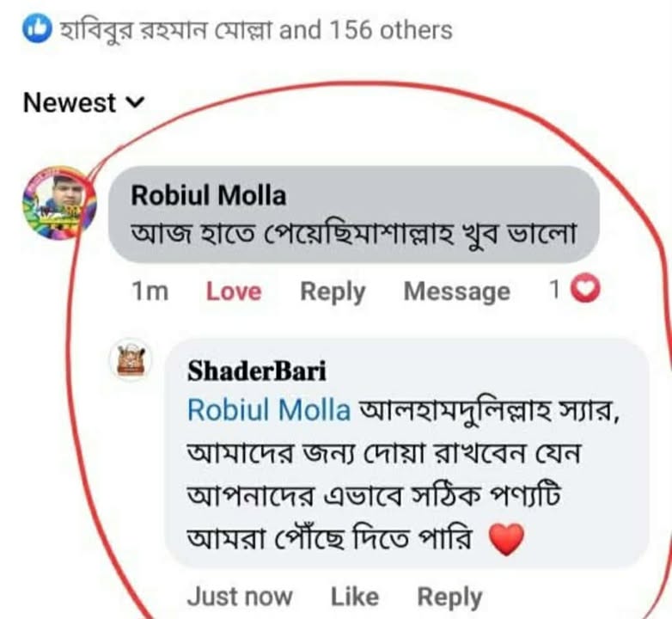Click the Robiul Molla mention in the reply
672x619 pixels.
click(268, 410)
